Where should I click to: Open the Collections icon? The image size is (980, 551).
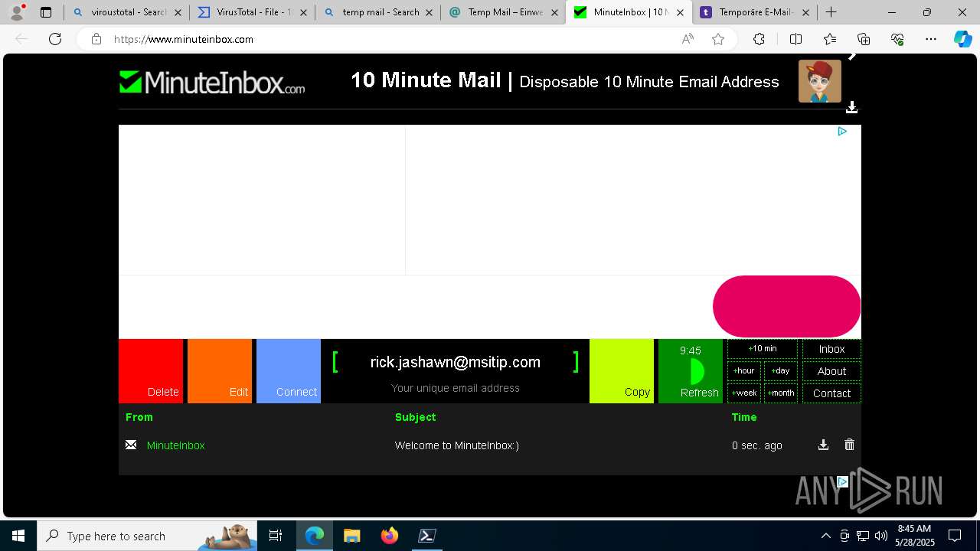864,39
